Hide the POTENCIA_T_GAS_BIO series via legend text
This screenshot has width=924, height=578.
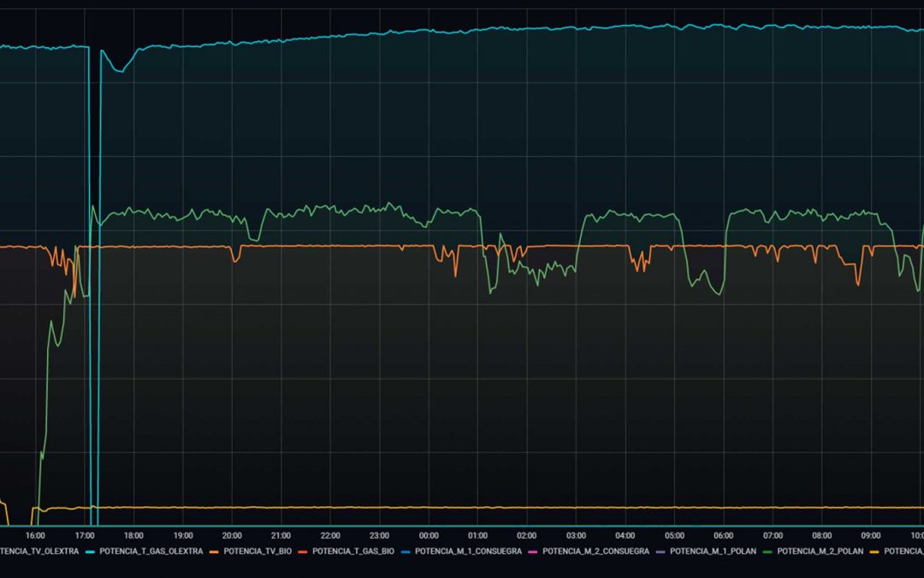coord(353,551)
